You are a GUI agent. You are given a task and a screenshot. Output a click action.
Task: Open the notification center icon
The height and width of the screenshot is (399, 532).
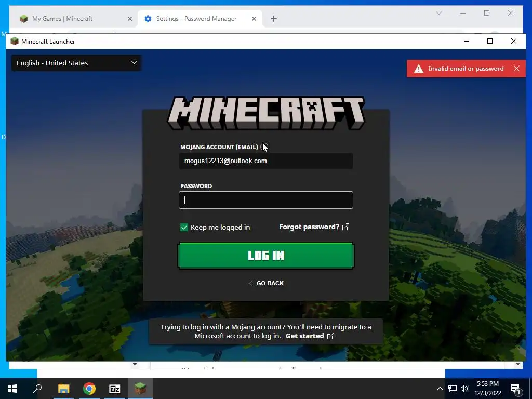[x=515, y=389]
